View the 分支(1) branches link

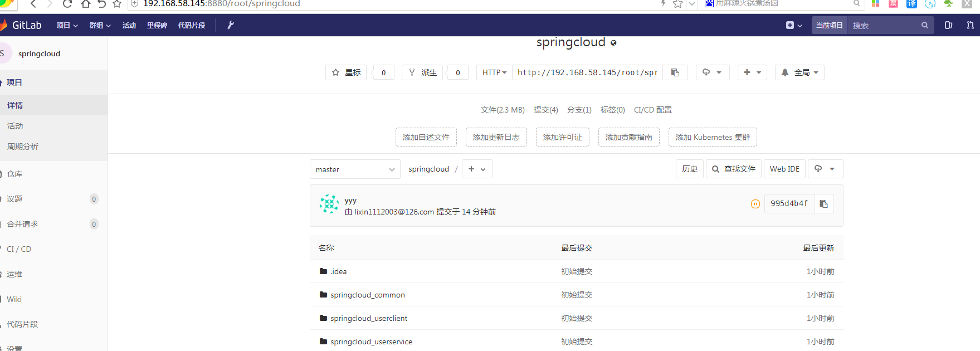coord(579,110)
